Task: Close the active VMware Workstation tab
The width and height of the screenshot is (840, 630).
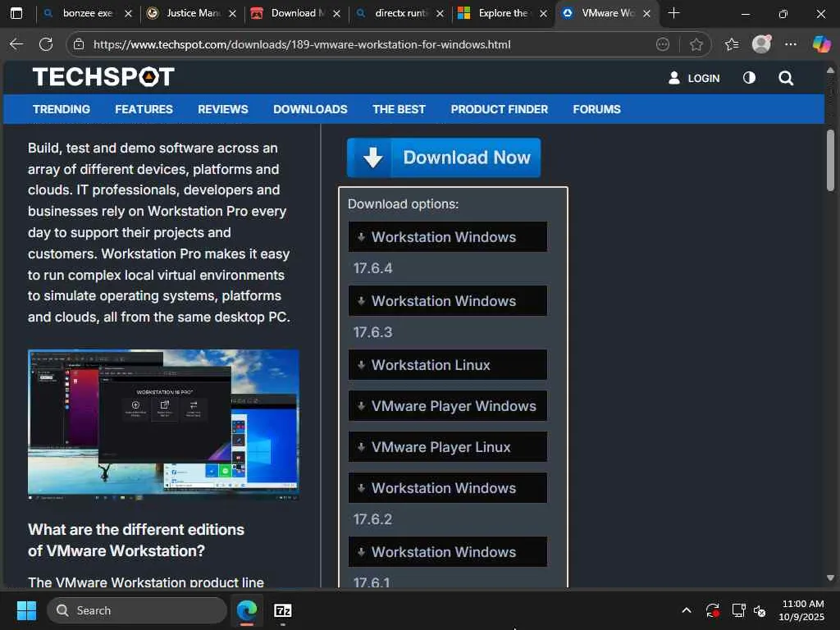Action: 646,13
